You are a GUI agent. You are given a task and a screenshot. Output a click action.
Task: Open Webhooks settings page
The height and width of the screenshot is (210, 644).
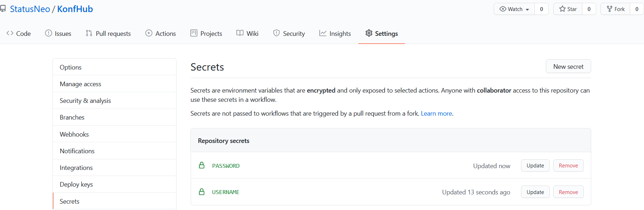point(114,134)
